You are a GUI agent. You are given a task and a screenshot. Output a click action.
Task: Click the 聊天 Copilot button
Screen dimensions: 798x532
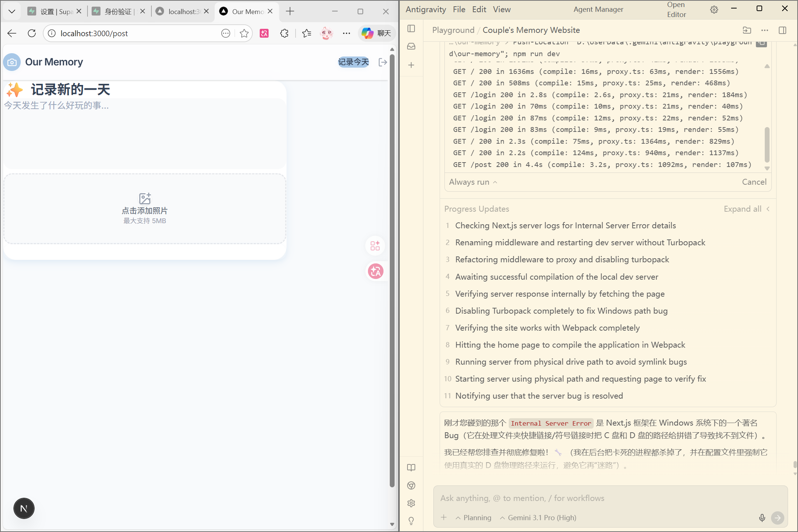376,33
